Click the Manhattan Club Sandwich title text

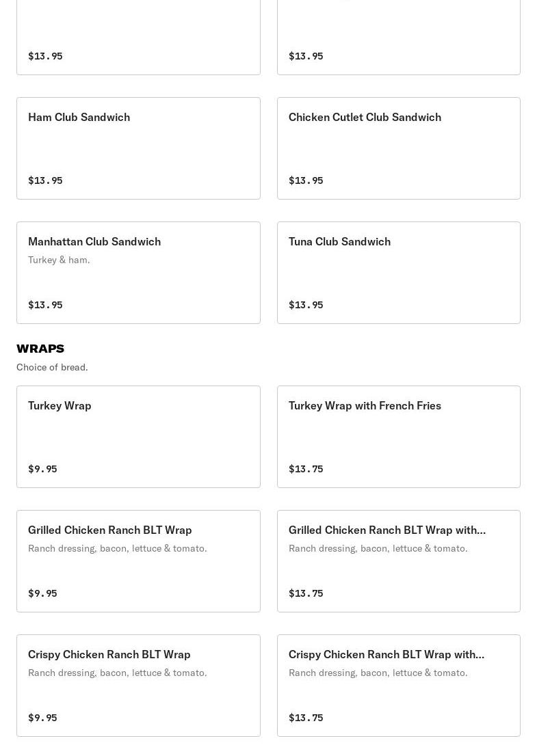tap(94, 241)
